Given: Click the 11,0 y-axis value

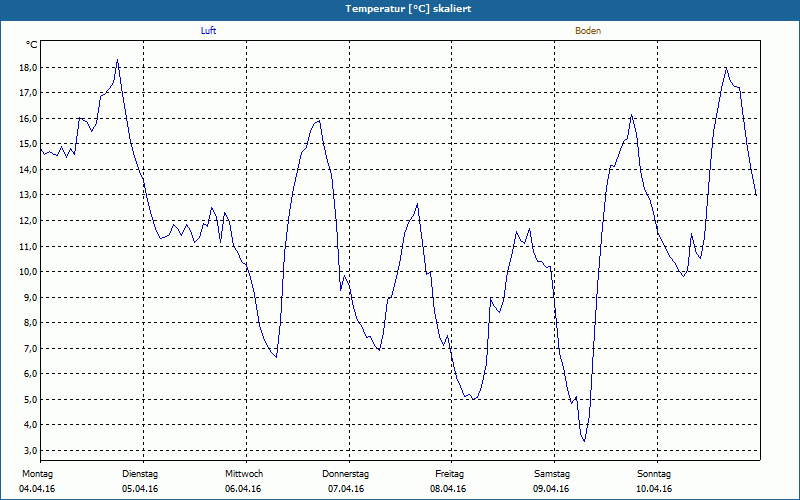Looking at the screenshot, I should click(30, 246).
